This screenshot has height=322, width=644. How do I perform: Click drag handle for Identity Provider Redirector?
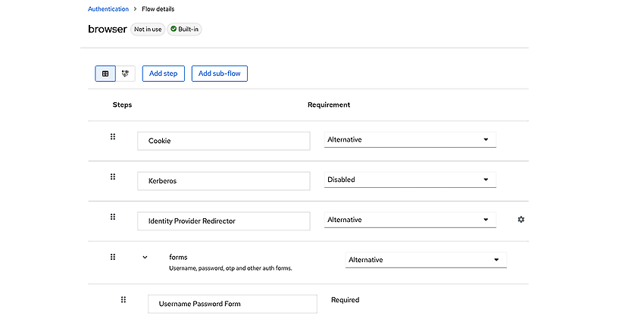click(x=113, y=217)
